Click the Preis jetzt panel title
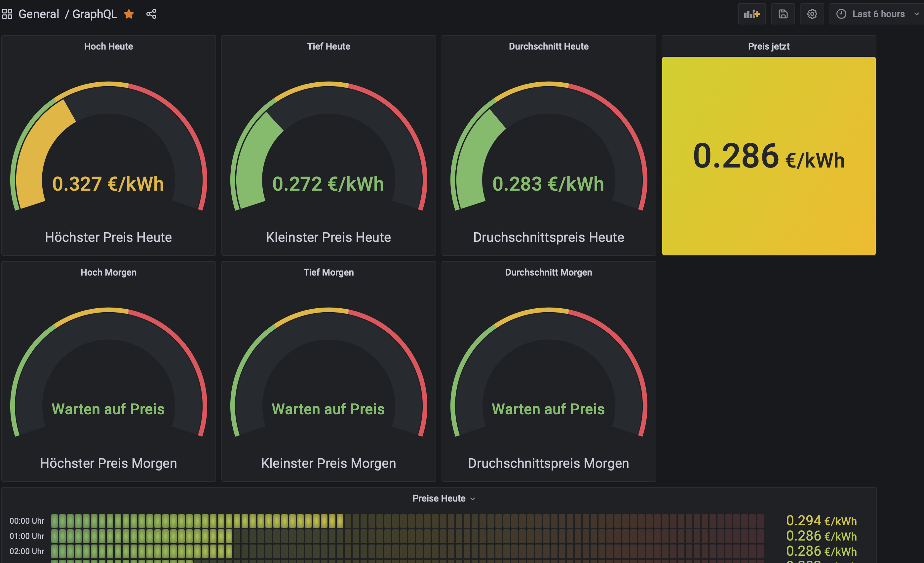Screen dimensions: 924x563 [x=768, y=47]
